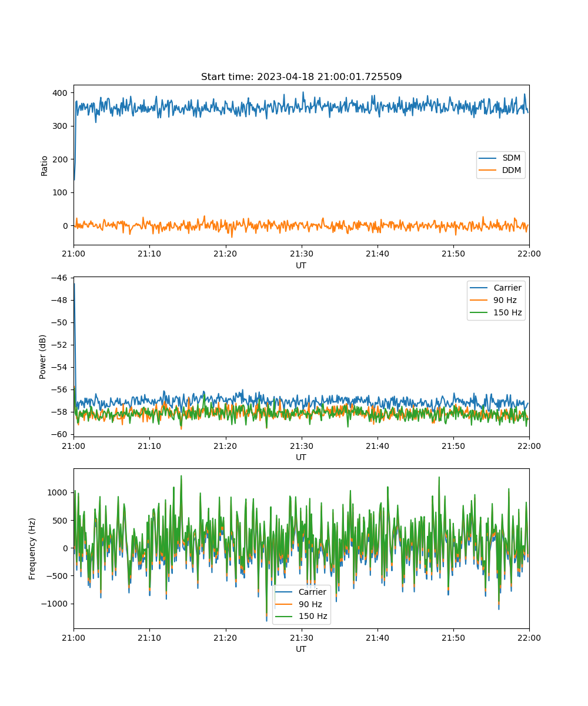
Task: Select 'Carrier' in the Power plot legend
Action: tap(507, 288)
